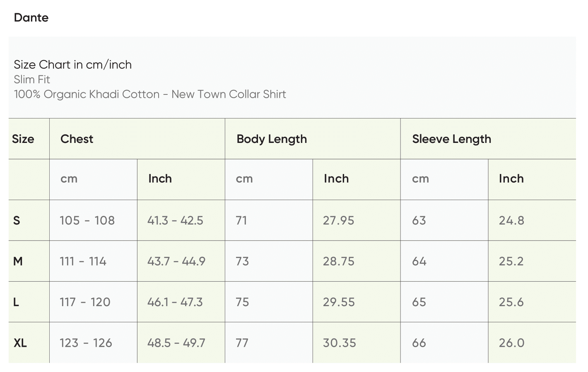588x372 pixels.
Task: Select the M size row label
Action: click(x=18, y=261)
